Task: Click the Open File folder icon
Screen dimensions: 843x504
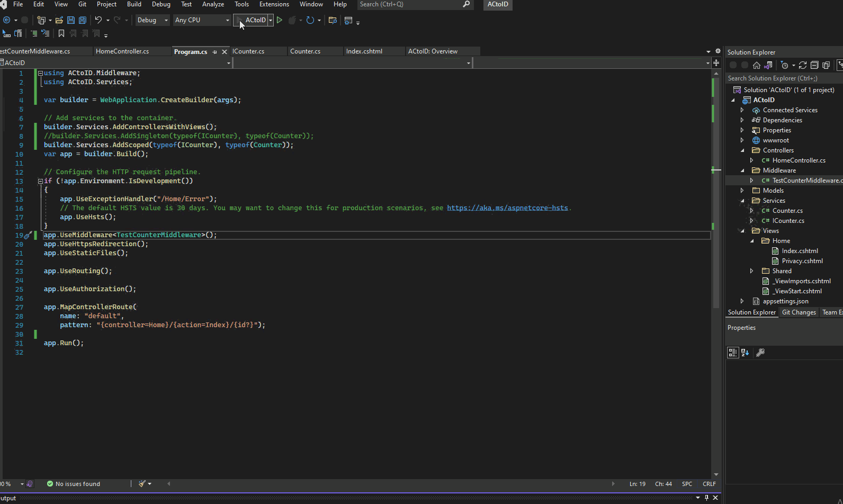Action: tap(59, 20)
